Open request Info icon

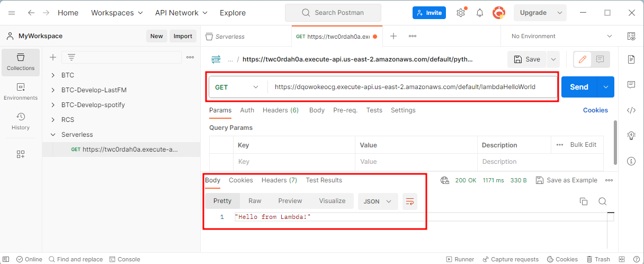[631, 161]
